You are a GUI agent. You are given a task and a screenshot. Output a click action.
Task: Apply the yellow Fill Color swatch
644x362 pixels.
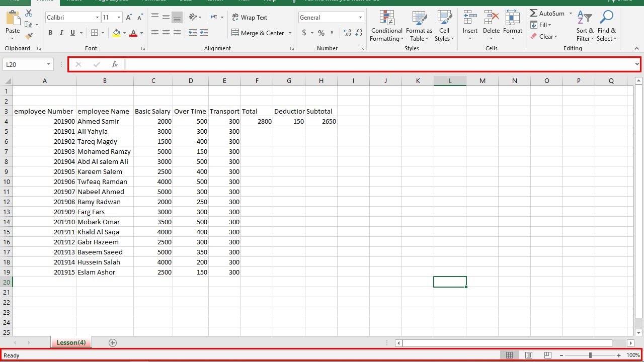pyautogui.click(x=117, y=33)
